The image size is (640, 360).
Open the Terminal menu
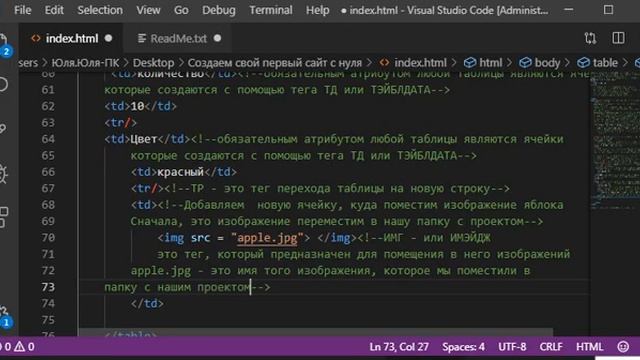(271, 10)
